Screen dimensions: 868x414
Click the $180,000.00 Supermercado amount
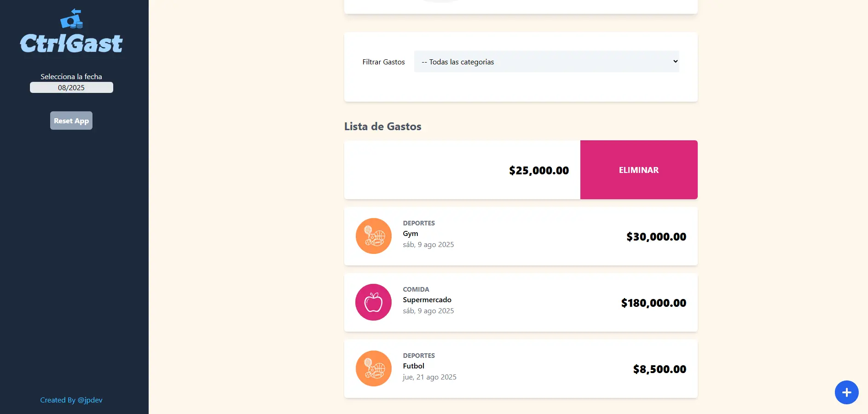(654, 303)
